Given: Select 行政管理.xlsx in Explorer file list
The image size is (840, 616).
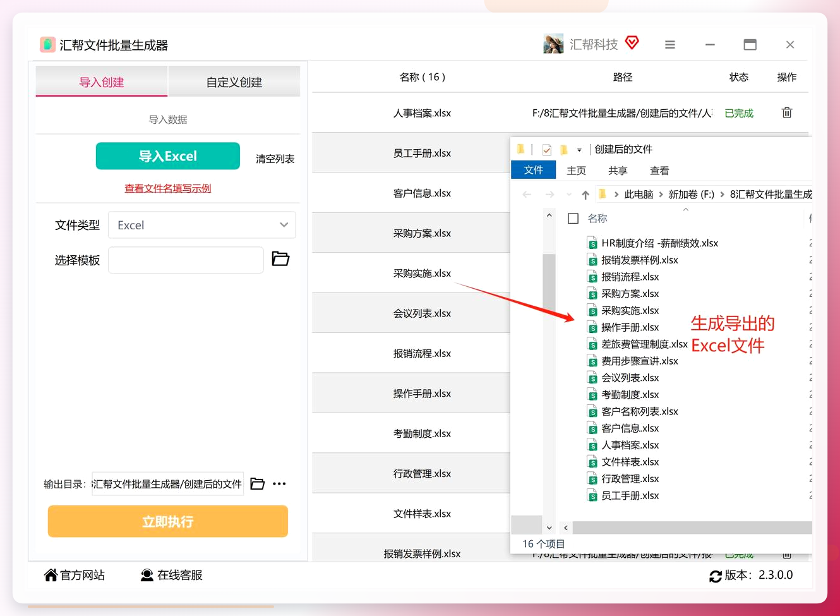Looking at the screenshot, I should pos(630,479).
